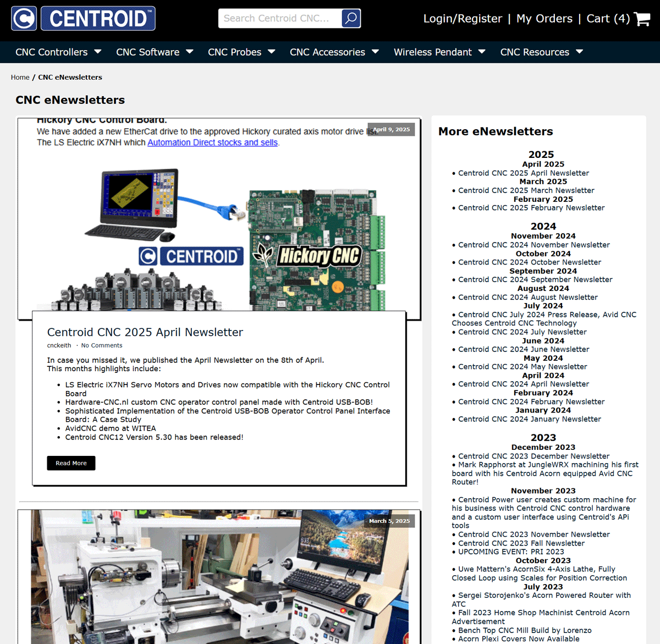Open sidebar Centroid CNC 2025 April Newsletter

click(524, 173)
